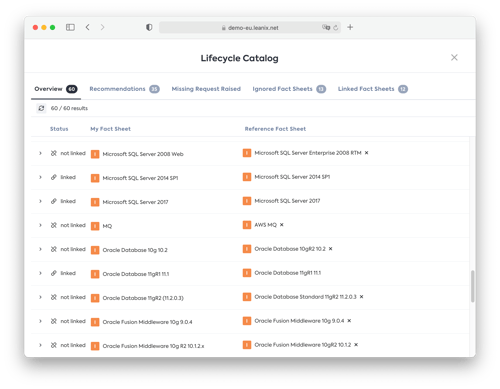Screen dimensions: 500x389
Task: Click the privacy shield icon in toolbar
Action: 149,27
